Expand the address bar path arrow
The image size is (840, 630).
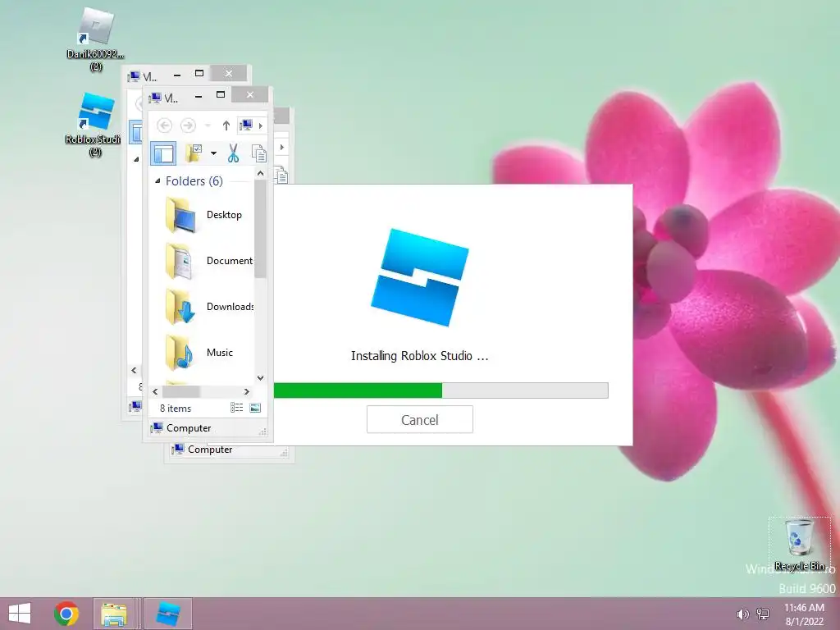click(x=261, y=126)
